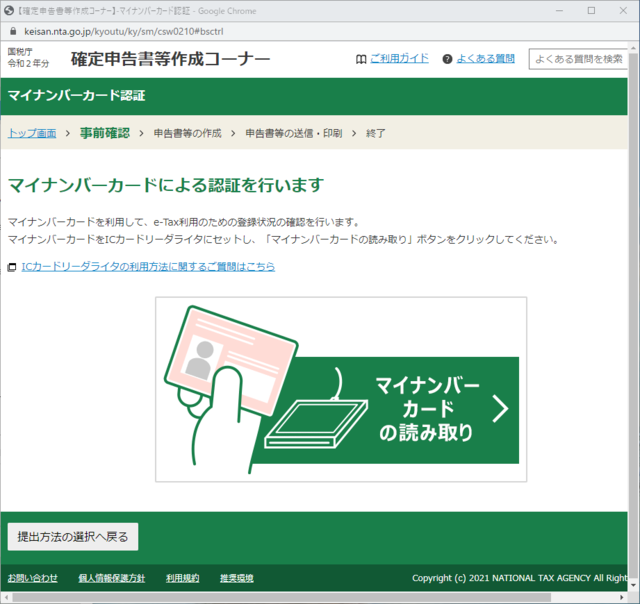Maximize the Chrome window
Screen dimensions: 640x604
[591, 11]
